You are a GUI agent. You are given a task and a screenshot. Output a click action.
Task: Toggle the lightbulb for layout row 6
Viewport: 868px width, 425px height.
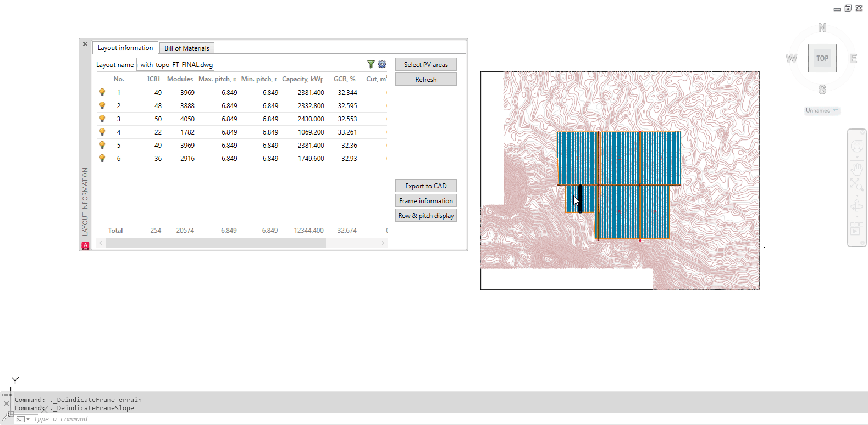pyautogui.click(x=102, y=158)
